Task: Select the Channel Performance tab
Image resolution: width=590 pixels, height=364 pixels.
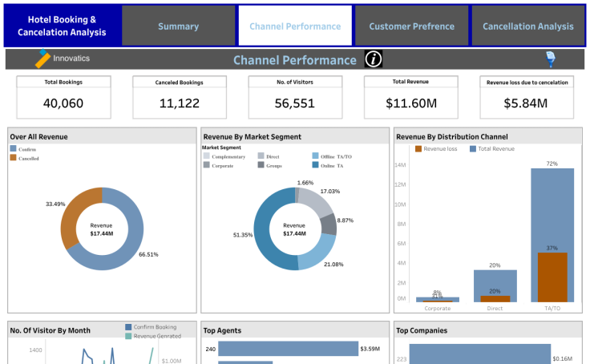Action: 295,26
